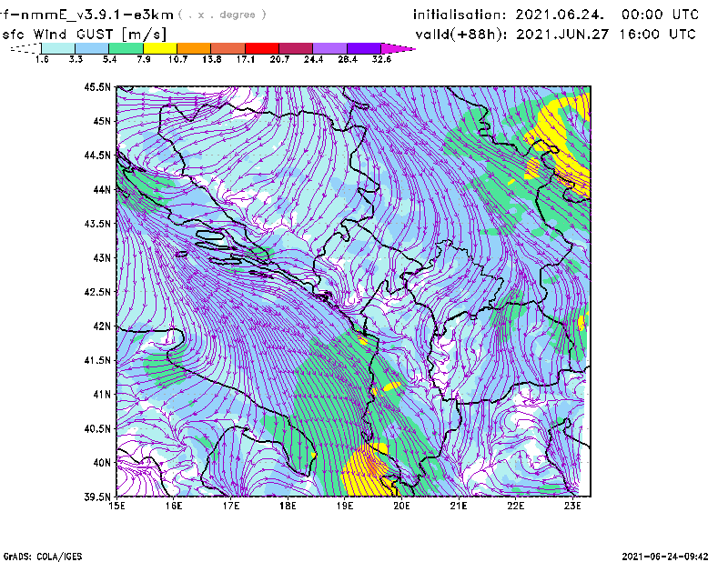Click the orange legend swatch for 10.7–13.8 m/s
The height and width of the screenshot is (562, 728).
pos(194,47)
